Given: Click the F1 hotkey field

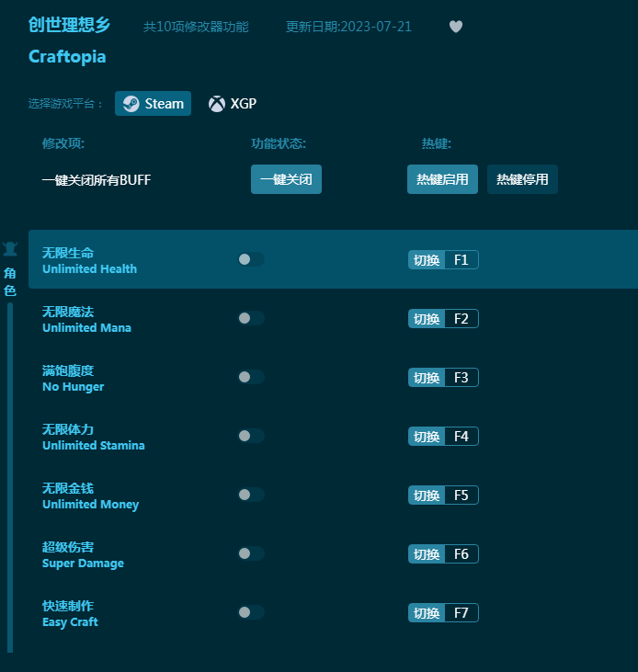Looking at the screenshot, I should (461, 260).
